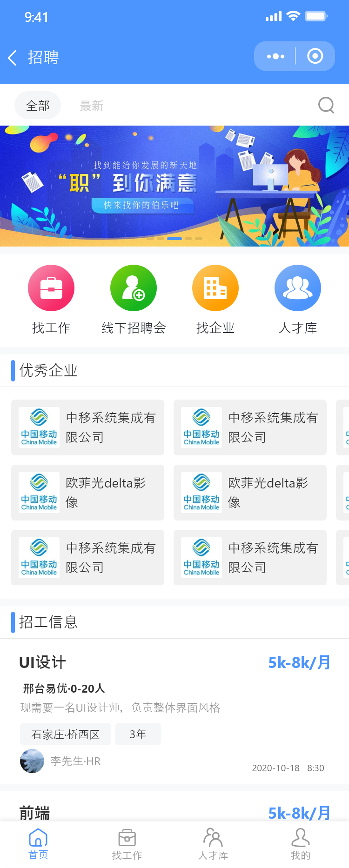
Task: Open the first 欧菲光delta影像 company card
Action: click(x=87, y=493)
